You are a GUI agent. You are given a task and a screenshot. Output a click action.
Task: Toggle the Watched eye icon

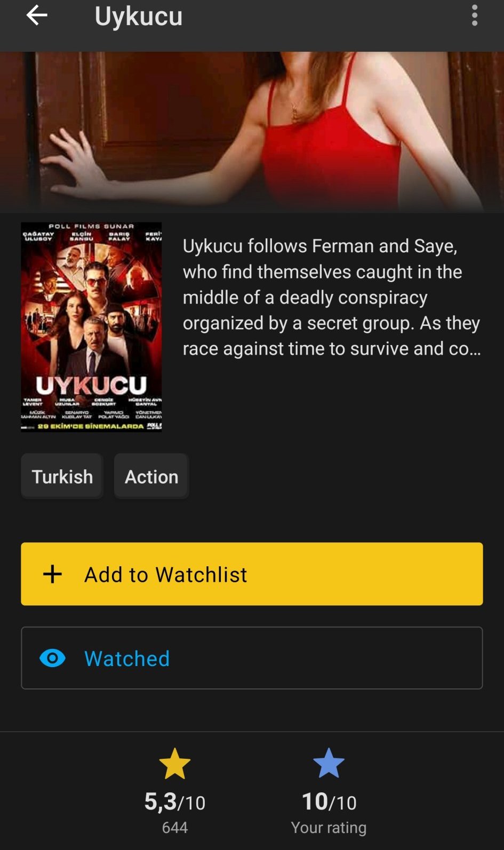(52, 658)
